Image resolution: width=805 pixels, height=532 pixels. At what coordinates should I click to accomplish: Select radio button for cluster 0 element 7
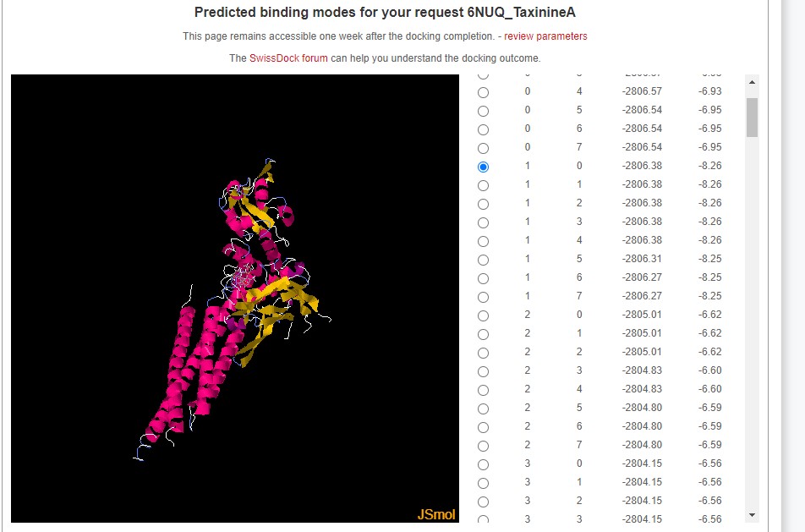[x=483, y=148]
